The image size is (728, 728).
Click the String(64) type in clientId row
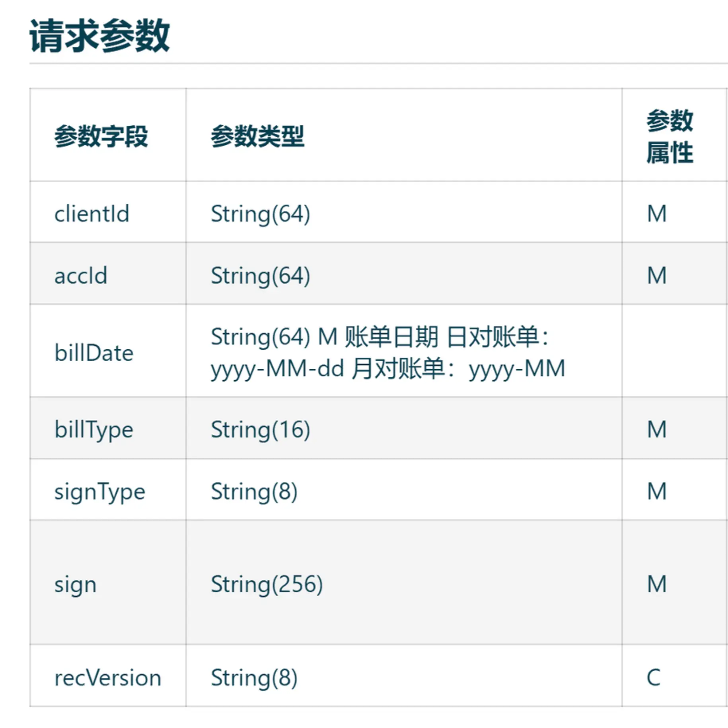260,214
